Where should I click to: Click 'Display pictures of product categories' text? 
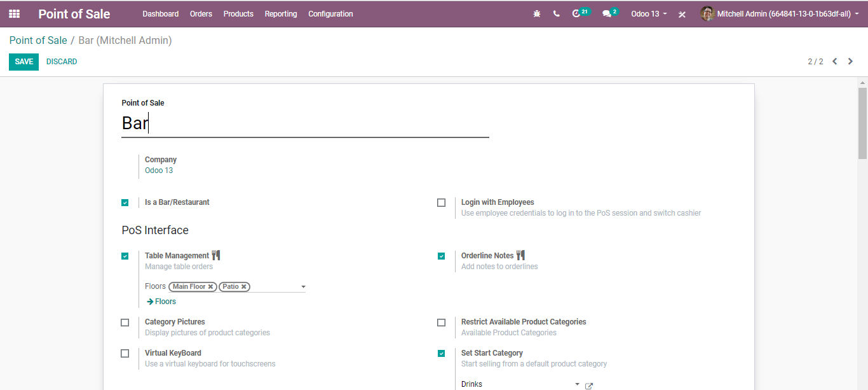(x=207, y=333)
